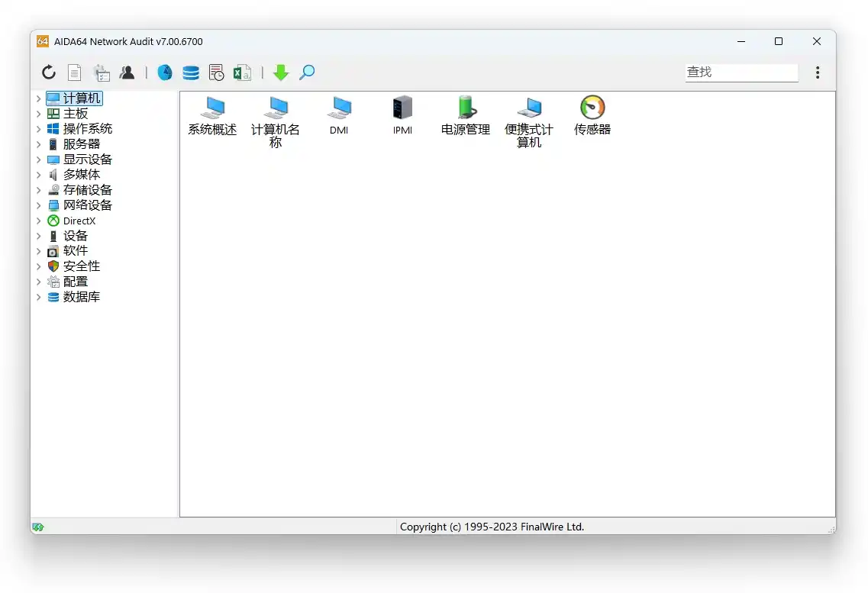This screenshot has width=868, height=593.
Task: Click the magnifier search toolbar icon
Action: (307, 73)
